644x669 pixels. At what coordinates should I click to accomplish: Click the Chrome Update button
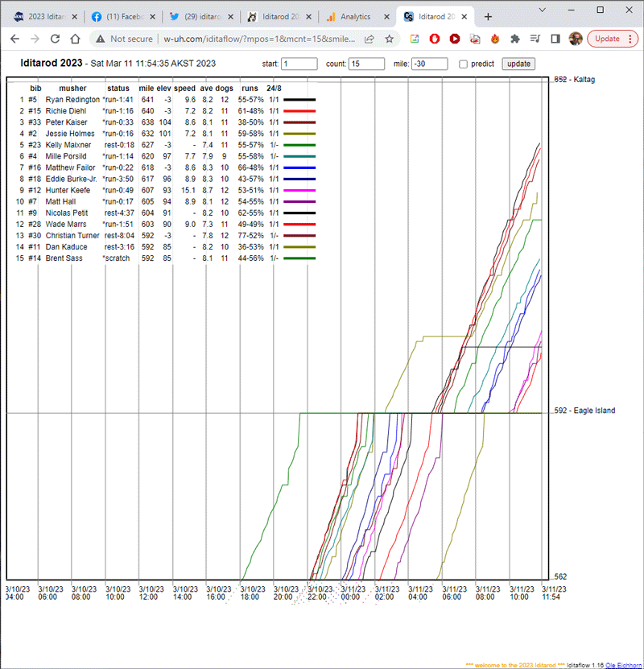coord(613,39)
